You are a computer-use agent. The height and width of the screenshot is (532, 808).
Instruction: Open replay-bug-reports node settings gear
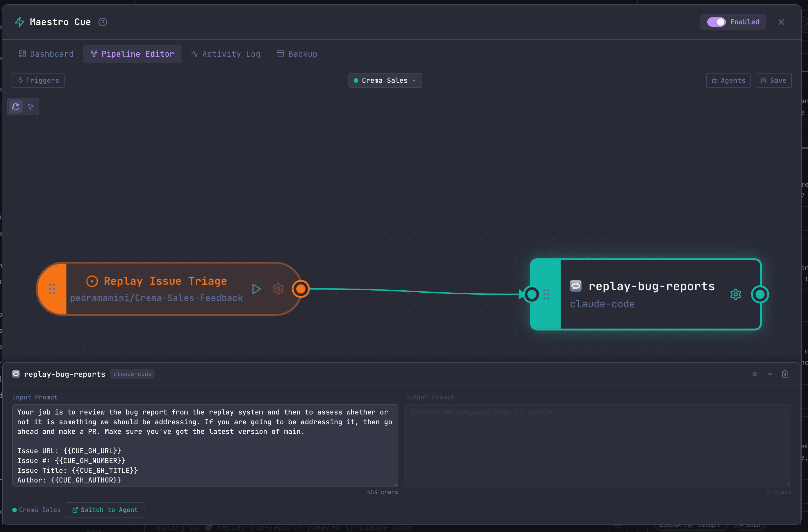point(736,294)
